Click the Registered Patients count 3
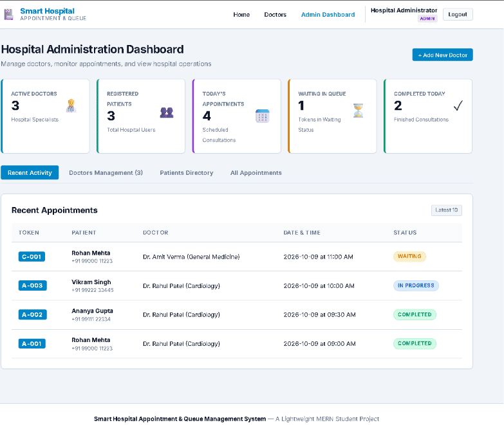Viewport: 504px width, 425px height. point(111,116)
